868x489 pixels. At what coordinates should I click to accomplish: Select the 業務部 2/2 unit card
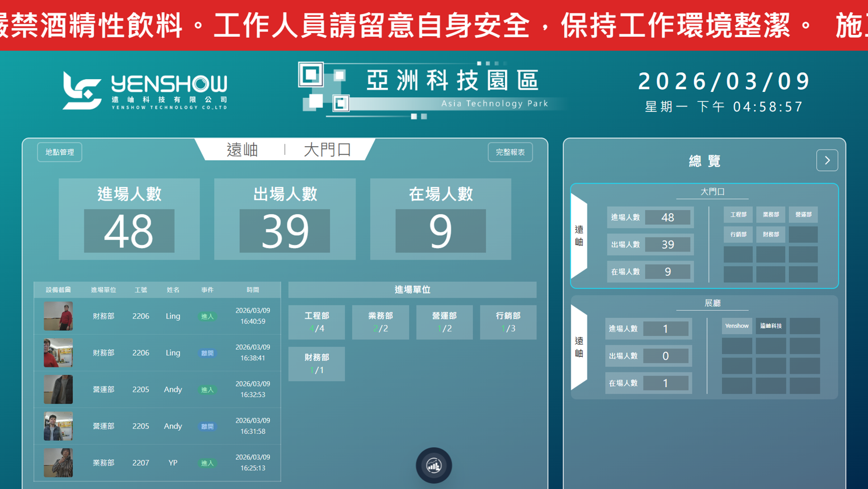[x=380, y=322]
